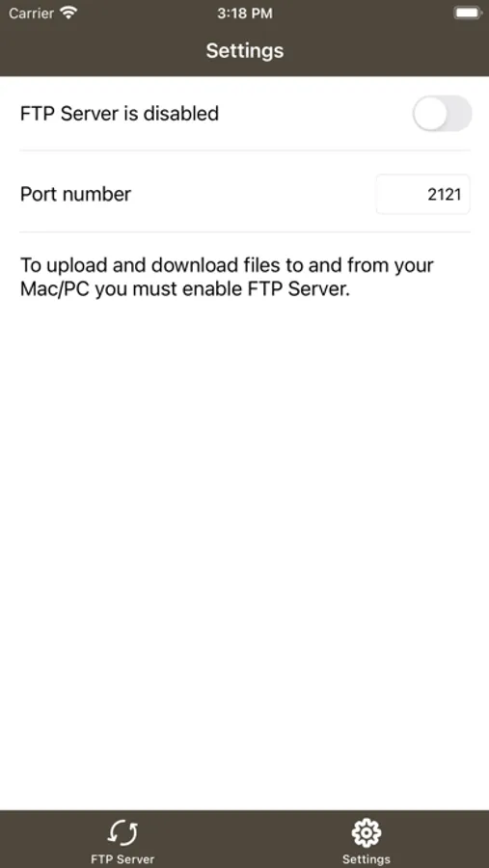Tap the battery icon in status bar

[468, 14]
